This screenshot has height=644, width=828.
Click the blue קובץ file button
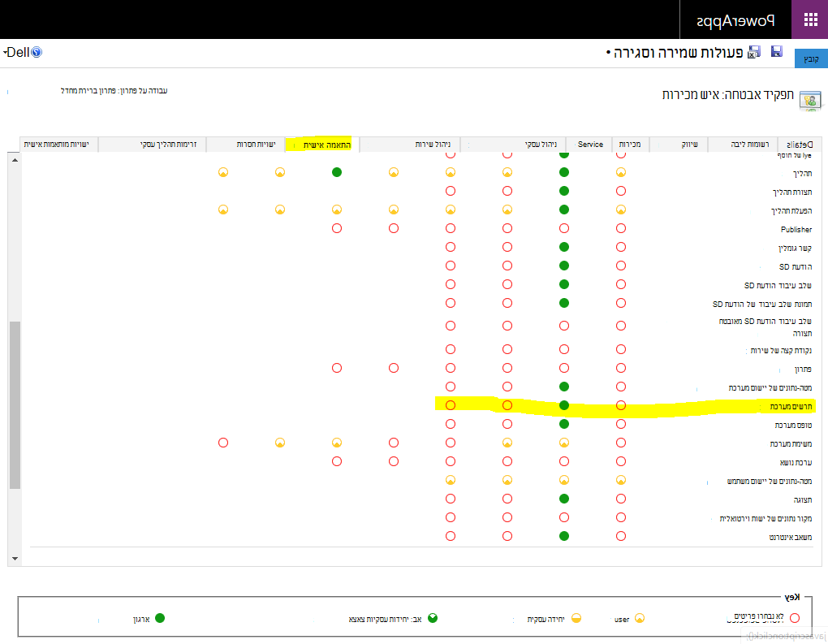811,58
